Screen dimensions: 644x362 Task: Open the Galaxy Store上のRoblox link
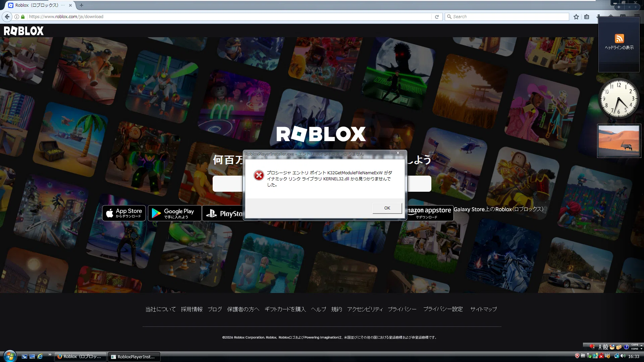tap(498, 209)
